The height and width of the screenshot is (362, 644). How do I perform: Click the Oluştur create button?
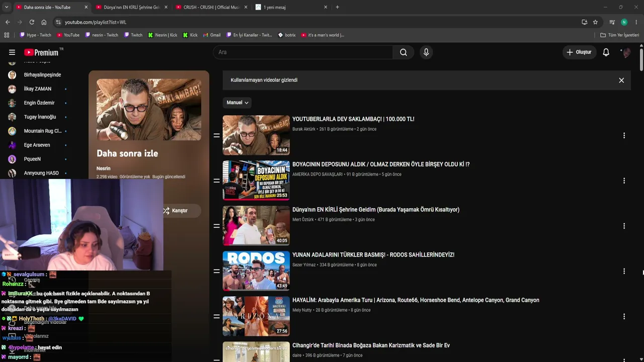579,52
